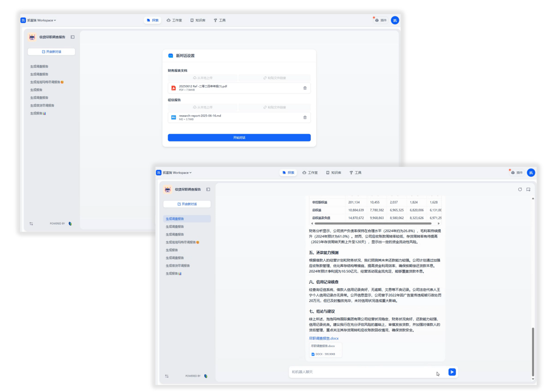Click the icon right of the refresh icon

pos(528,189)
